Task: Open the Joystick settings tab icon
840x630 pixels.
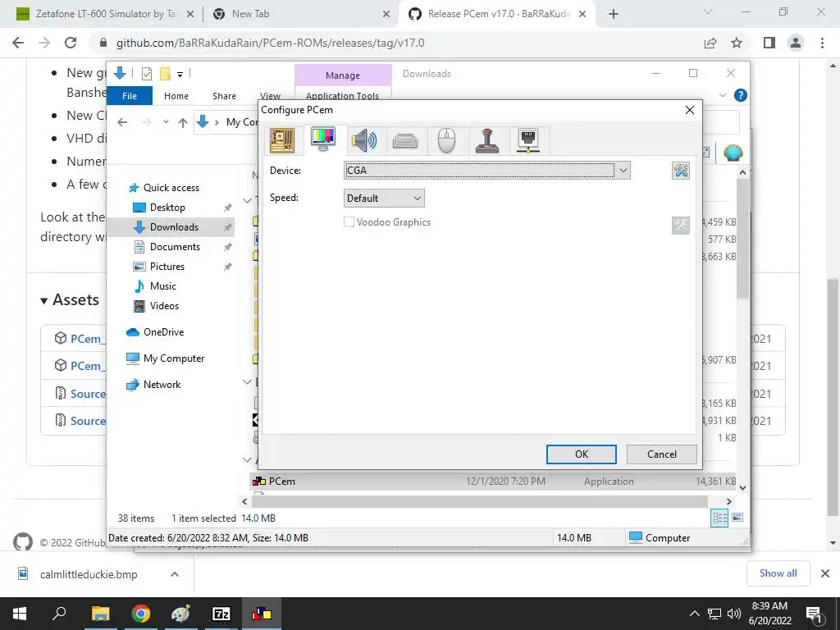Action: tap(487, 141)
